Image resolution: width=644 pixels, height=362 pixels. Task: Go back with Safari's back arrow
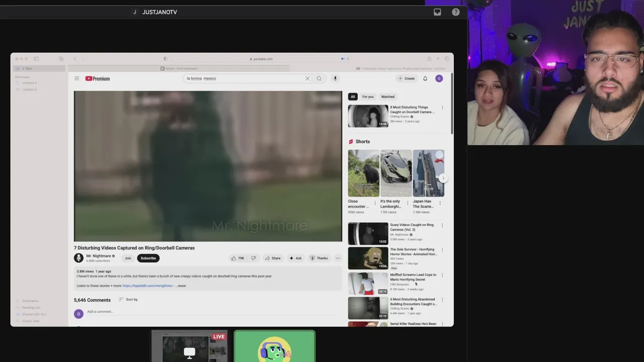74,59
